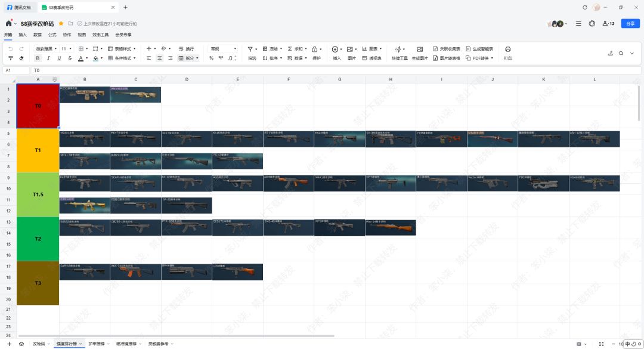Select the format painter brush icon
The height and width of the screenshot is (349, 644).
[x=11, y=58]
